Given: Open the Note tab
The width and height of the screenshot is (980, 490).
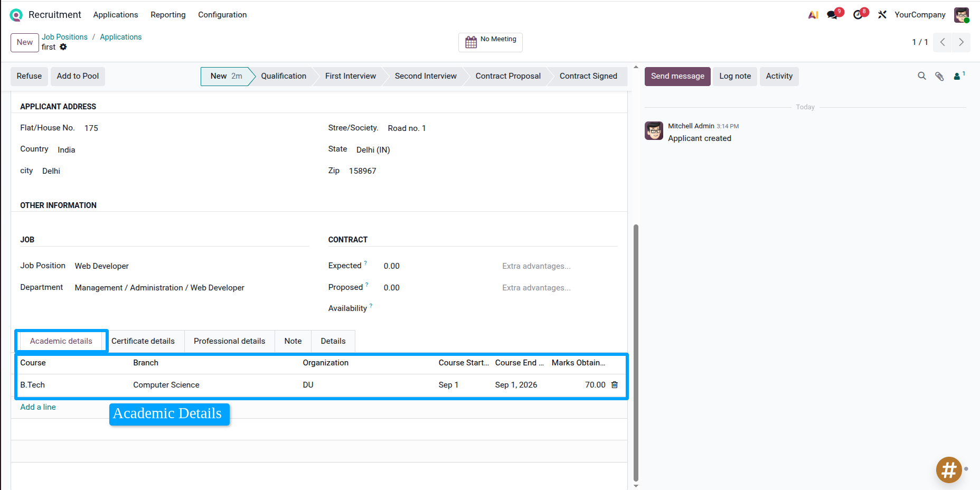Looking at the screenshot, I should [293, 341].
